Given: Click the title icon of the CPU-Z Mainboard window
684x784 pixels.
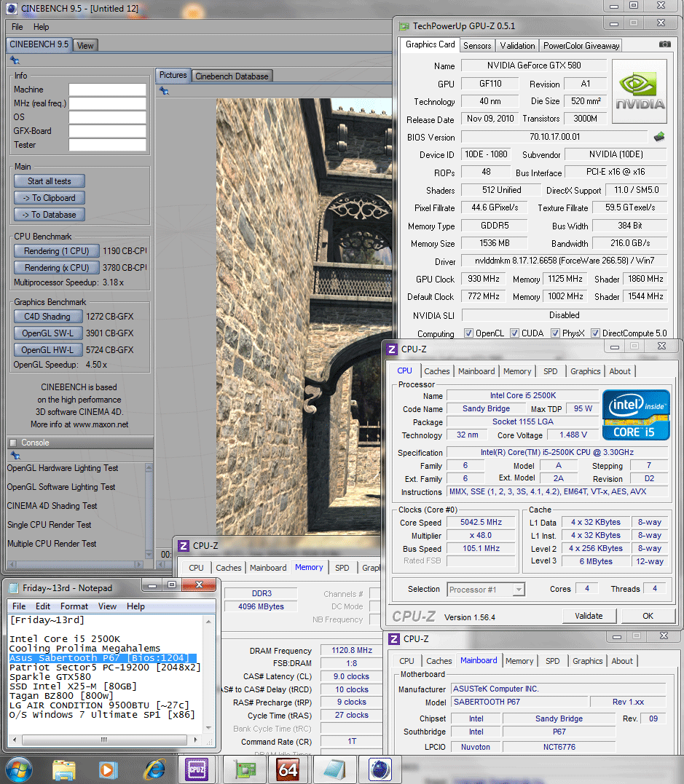Looking at the screenshot, I should (394, 639).
